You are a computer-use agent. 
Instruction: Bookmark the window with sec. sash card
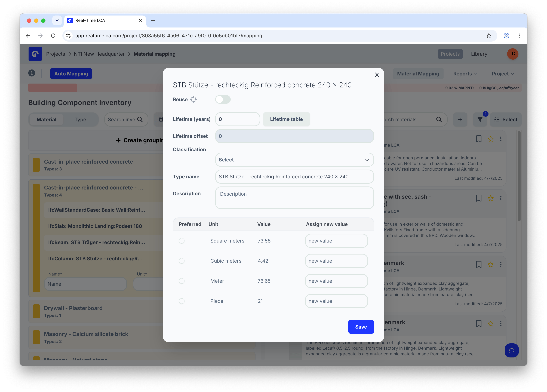coord(479,198)
